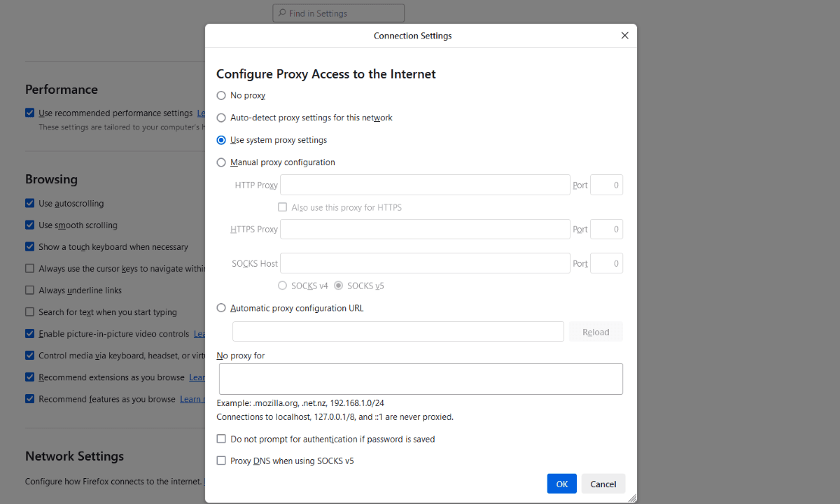The height and width of the screenshot is (504, 840).
Task: Close the Connection Settings dialog
Action: pyautogui.click(x=624, y=36)
